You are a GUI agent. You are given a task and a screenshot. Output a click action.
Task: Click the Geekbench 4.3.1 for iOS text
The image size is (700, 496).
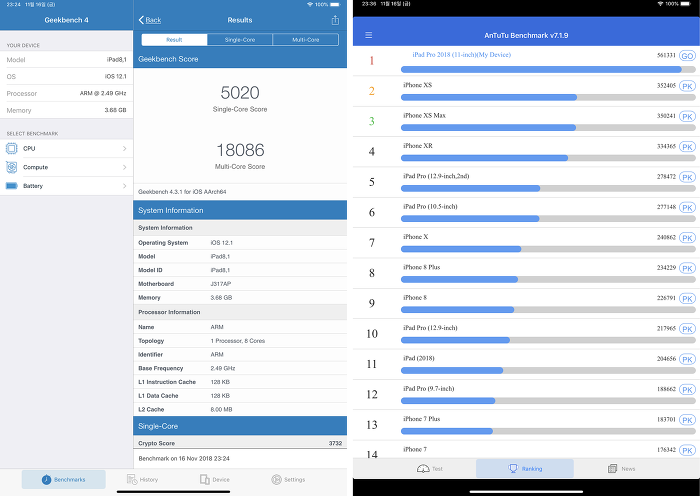click(x=182, y=192)
